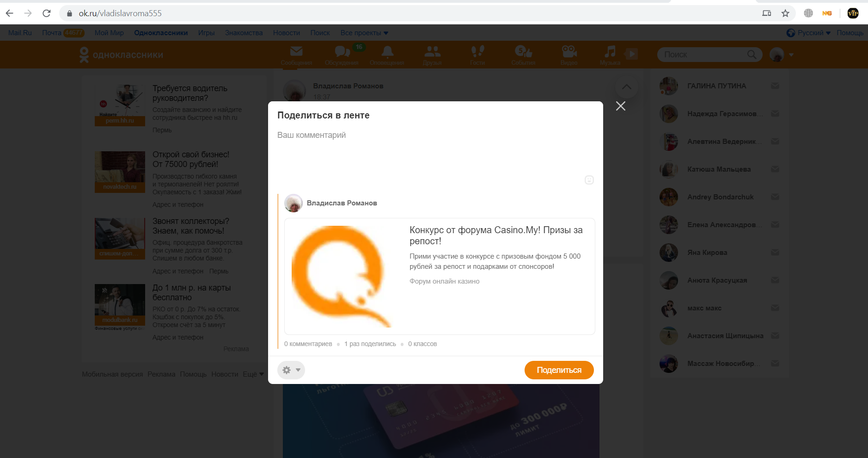The width and height of the screenshot is (868, 458).
Task: Open макс макс friend profile
Action: [704, 308]
